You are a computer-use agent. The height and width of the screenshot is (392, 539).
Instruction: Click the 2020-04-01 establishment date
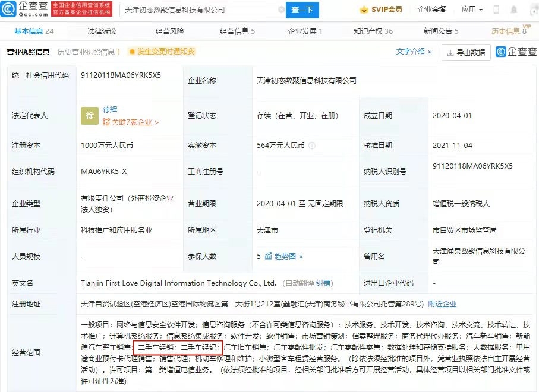click(x=452, y=116)
